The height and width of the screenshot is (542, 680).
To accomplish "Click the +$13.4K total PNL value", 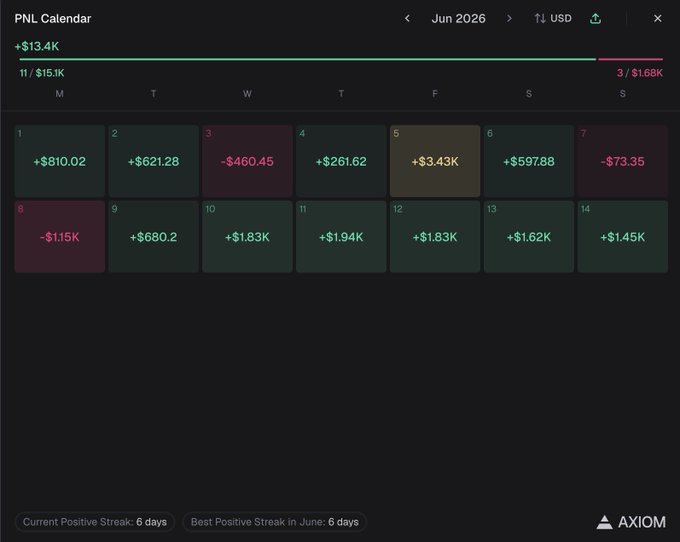I will 37,46.
